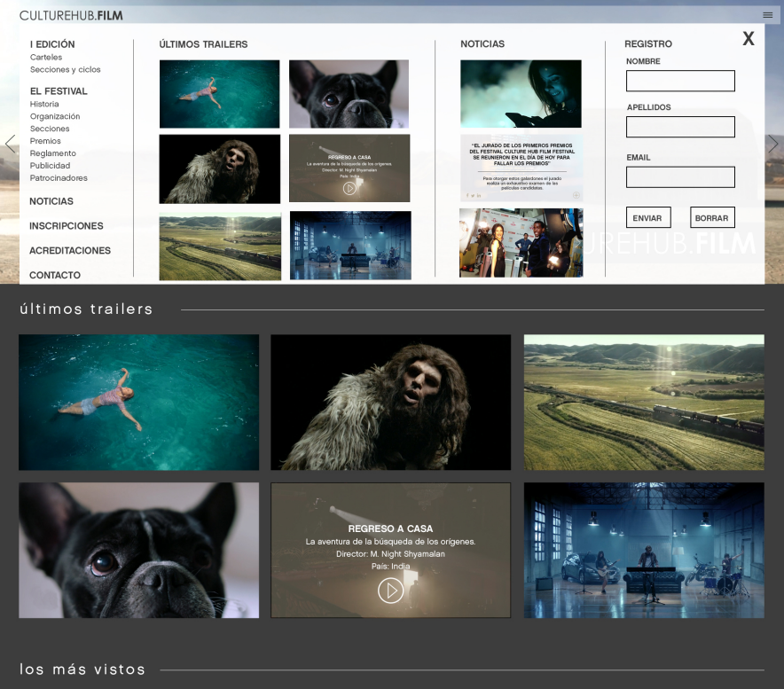Open Secciones link under El Festival
The height and width of the screenshot is (689, 784).
tap(50, 129)
